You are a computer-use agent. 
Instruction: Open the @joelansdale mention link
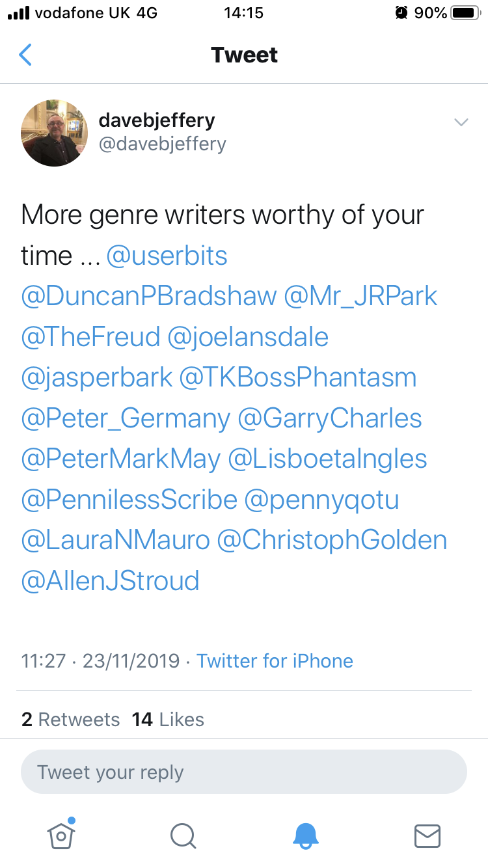coord(248,337)
